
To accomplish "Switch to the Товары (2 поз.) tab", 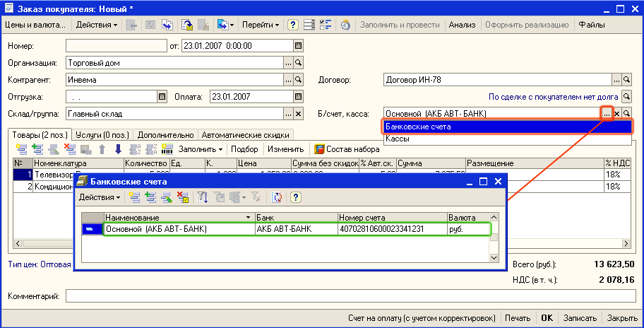I will click(x=40, y=135).
